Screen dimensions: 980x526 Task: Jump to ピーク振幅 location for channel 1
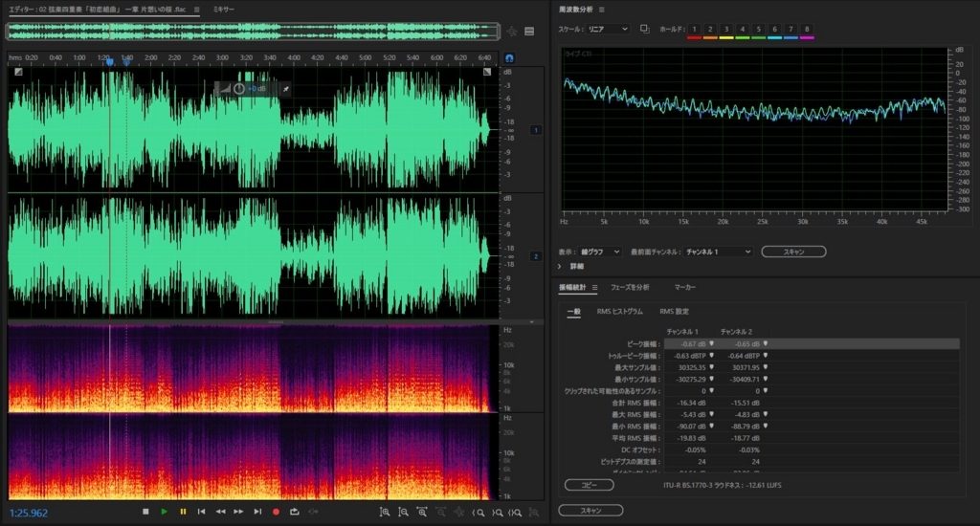711,343
